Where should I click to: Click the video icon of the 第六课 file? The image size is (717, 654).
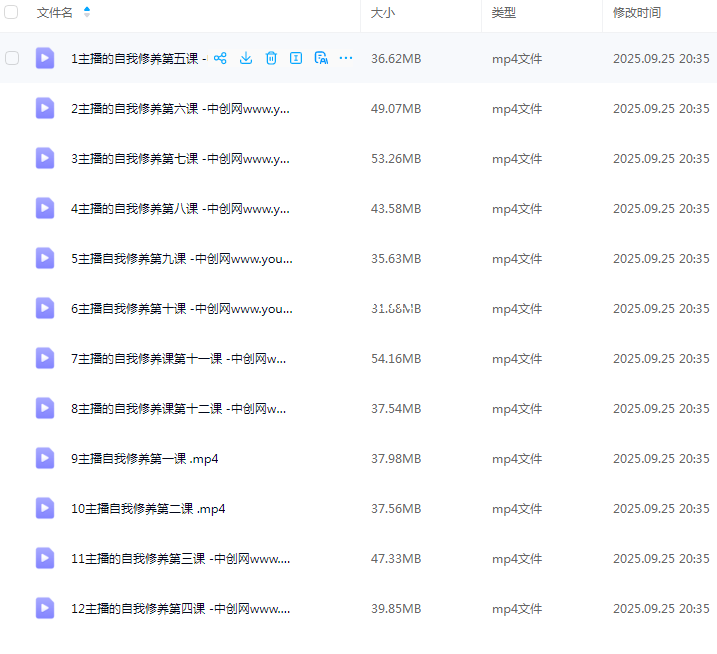click(x=45, y=108)
